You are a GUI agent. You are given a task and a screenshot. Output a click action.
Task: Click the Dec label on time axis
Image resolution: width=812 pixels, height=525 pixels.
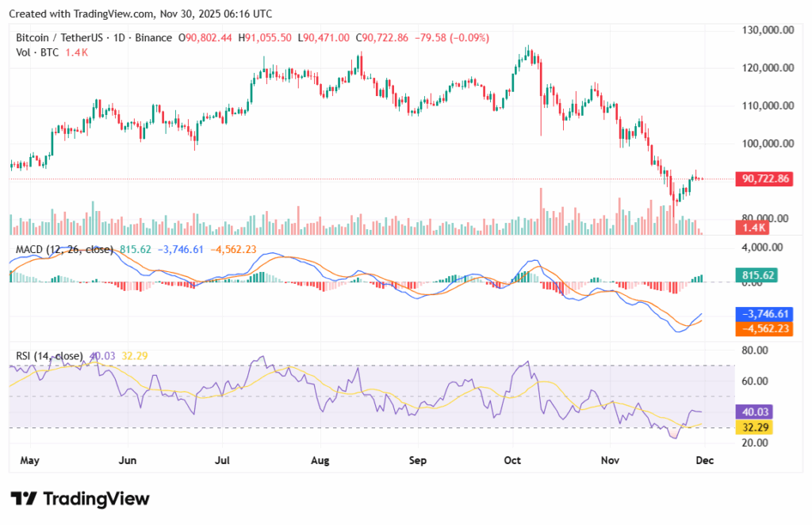point(704,460)
